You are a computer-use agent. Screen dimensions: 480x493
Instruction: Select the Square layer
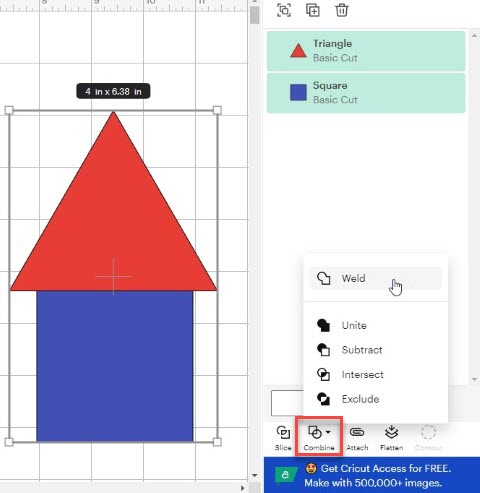coord(366,93)
